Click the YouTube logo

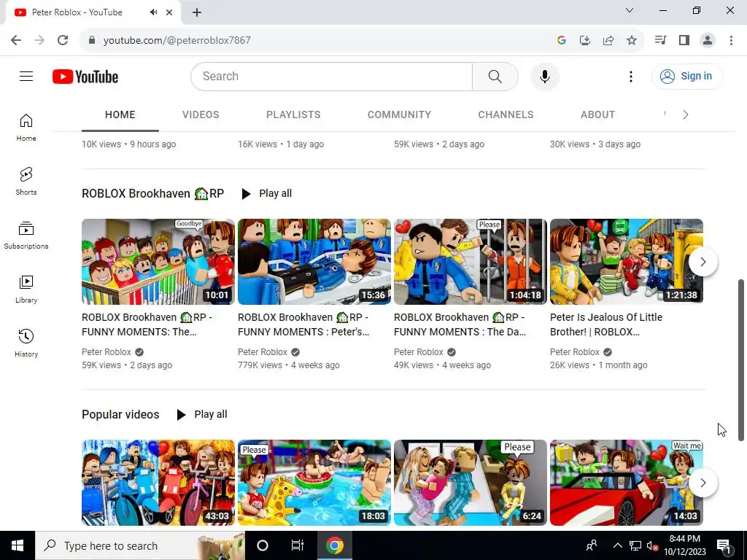[x=85, y=76]
